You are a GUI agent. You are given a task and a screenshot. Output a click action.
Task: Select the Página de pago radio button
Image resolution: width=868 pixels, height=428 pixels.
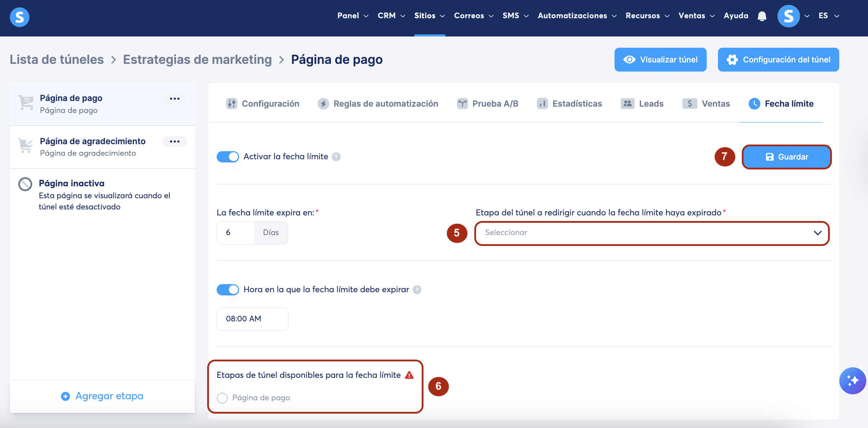coord(222,398)
